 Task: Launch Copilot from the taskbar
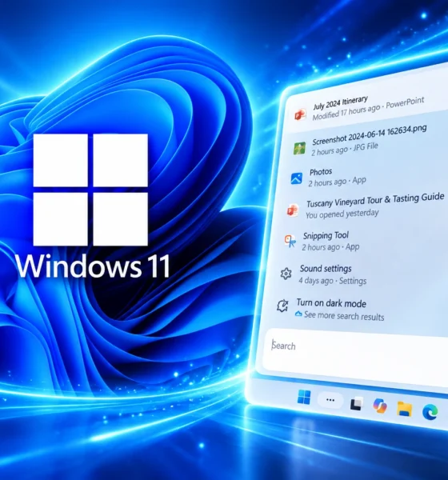[380, 406]
